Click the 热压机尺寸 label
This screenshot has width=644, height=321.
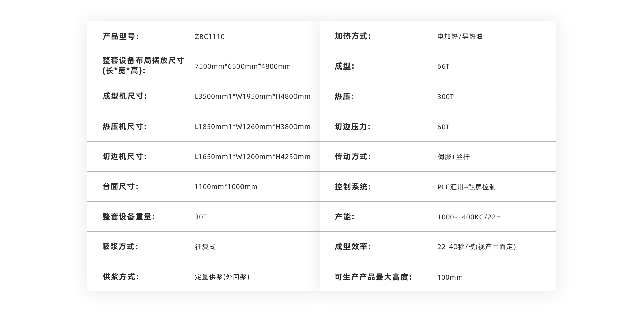(125, 127)
